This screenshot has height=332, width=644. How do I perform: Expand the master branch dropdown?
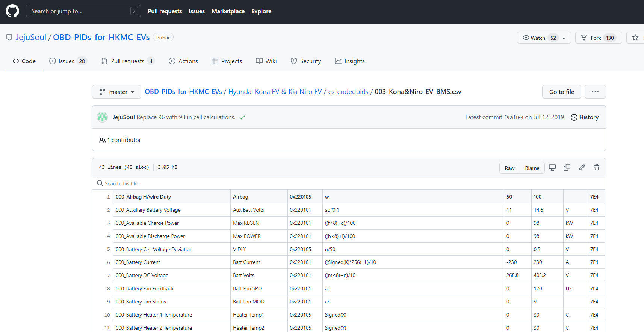click(x=116, y=92)
